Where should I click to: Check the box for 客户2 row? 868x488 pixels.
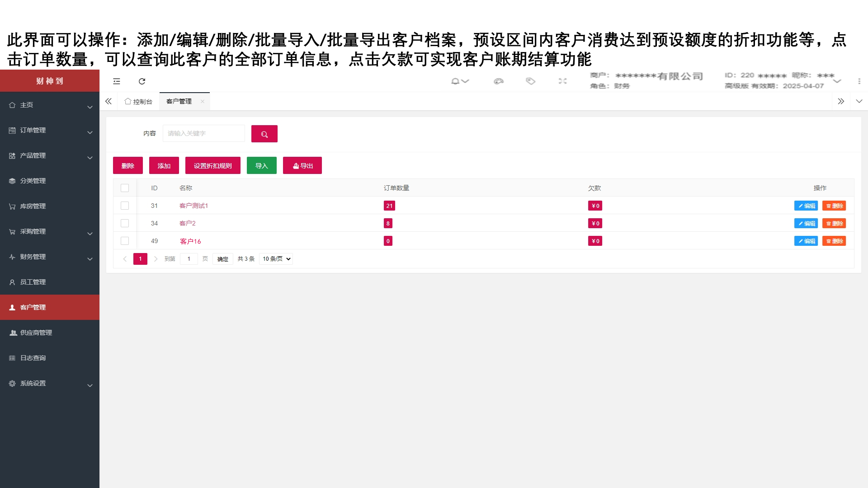coord(125,223)
